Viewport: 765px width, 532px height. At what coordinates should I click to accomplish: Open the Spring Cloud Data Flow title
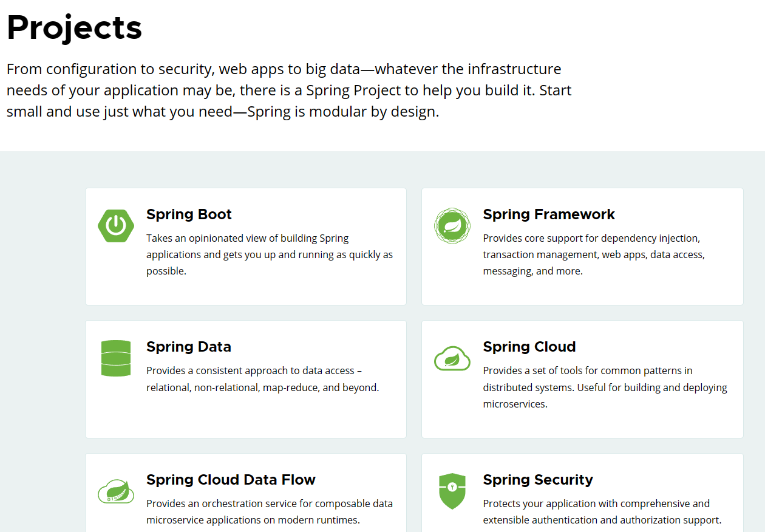coord(231,480)
